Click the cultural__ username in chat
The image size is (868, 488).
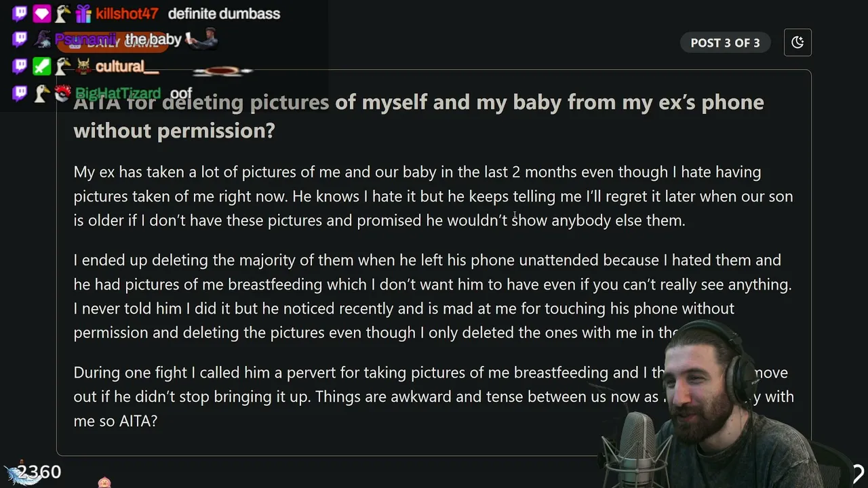point(127,67)
